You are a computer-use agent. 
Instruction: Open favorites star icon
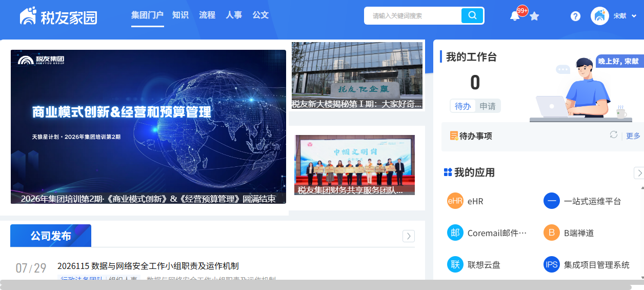click(x=534, y=16)
